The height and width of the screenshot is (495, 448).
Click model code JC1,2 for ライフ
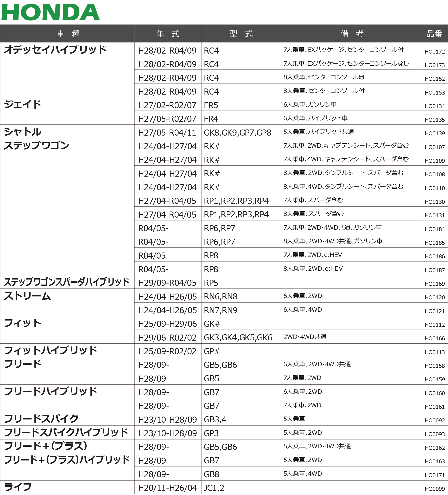pos(214,488)
